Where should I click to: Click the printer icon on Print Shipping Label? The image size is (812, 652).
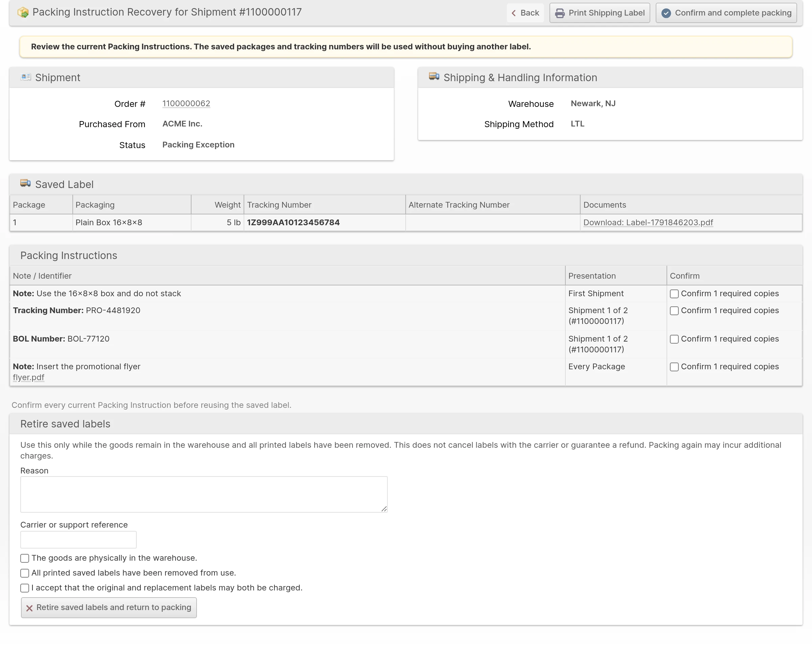(x=560, y=13)
